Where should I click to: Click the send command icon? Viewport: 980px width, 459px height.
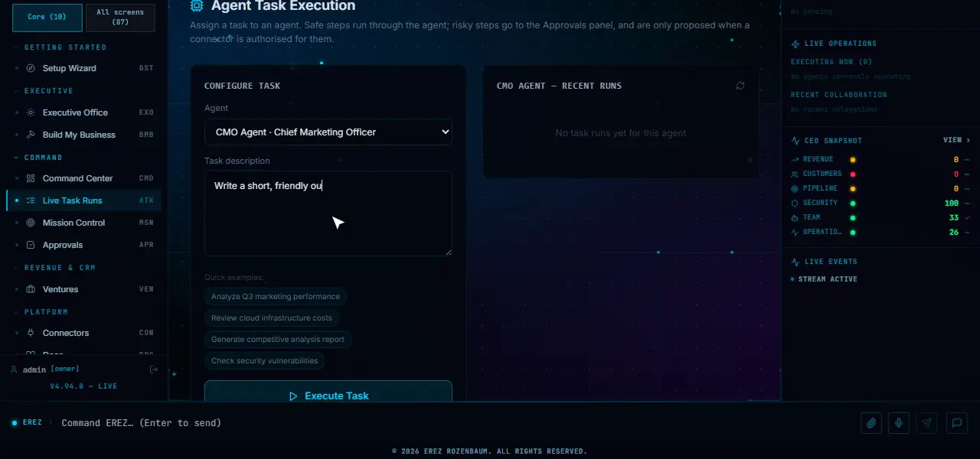pyautogui.click(x=927, y=423)
